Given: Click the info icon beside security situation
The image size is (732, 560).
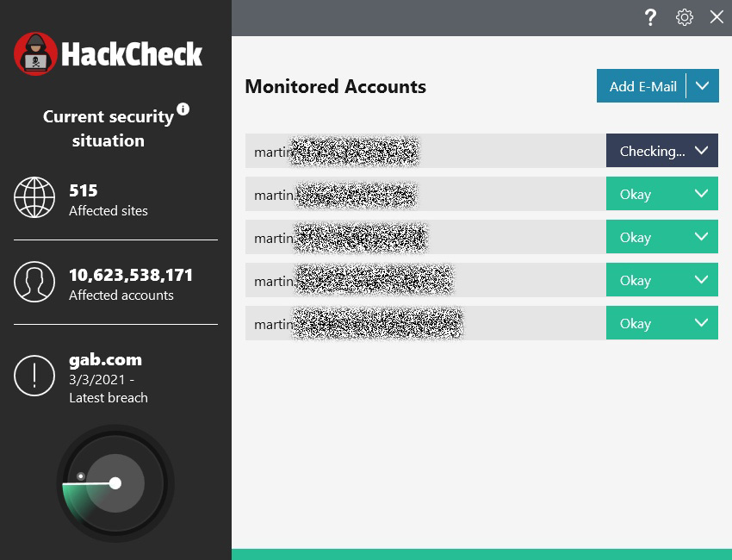Looking at the screenshot, I should point(183,109).
